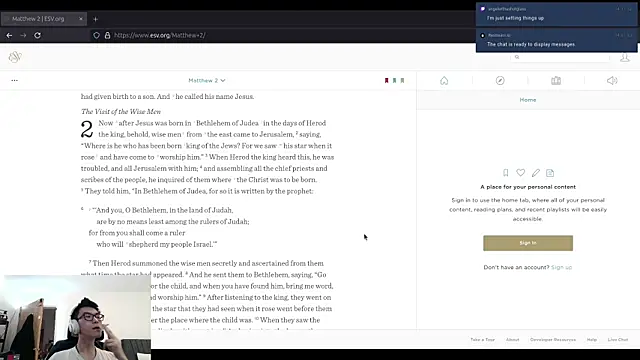The image size is (640, 360).
Task: Click the heart favorites icon
Action: [x=520, y=173]
